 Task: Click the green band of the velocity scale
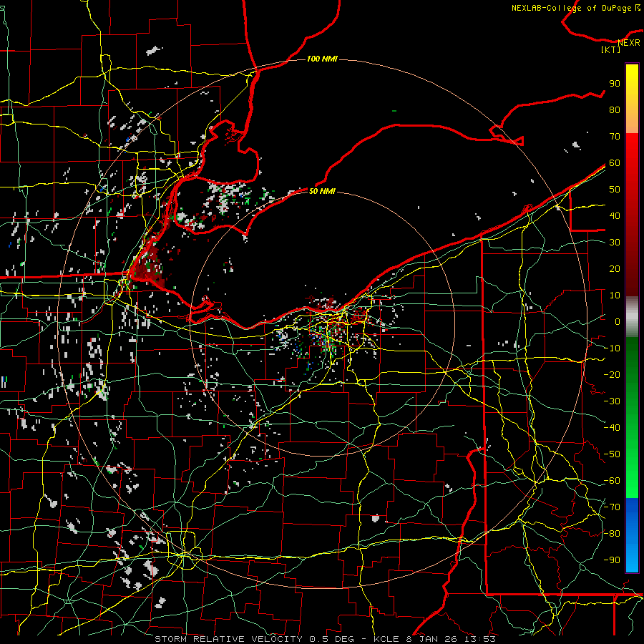point(632,417)
